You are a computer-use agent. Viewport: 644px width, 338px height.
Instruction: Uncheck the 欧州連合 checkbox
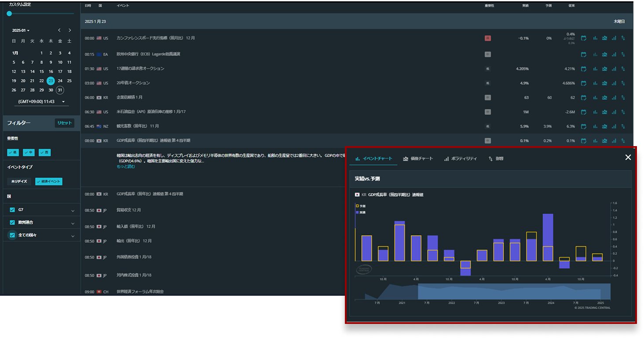[x=12, y=223]
